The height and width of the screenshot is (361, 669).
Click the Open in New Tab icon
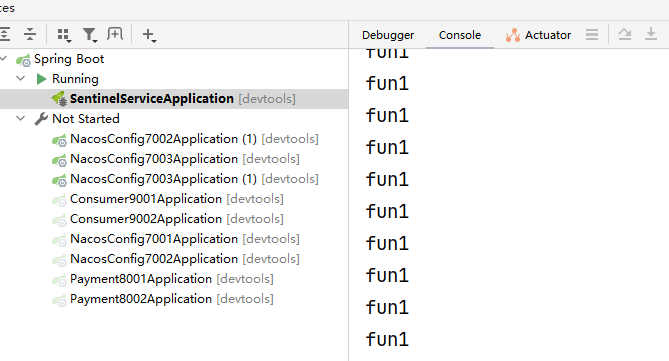pyautogui.click(x=115, y=34)
